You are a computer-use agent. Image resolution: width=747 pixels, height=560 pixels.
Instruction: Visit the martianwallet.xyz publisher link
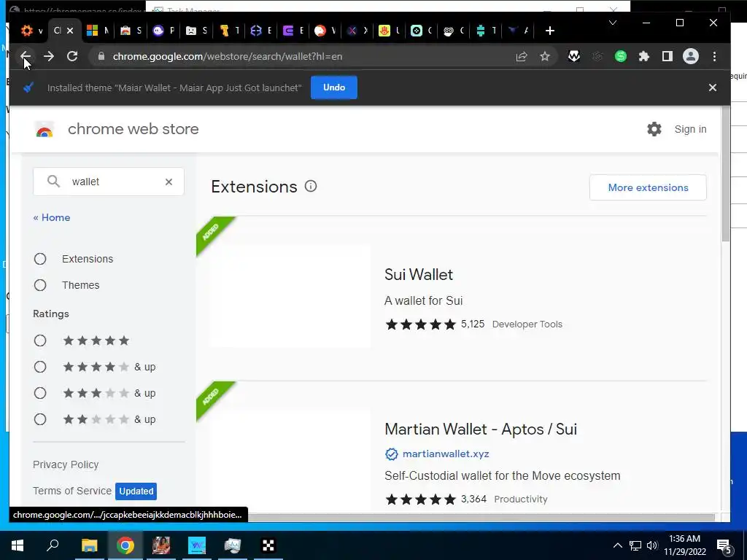(446, 454)
